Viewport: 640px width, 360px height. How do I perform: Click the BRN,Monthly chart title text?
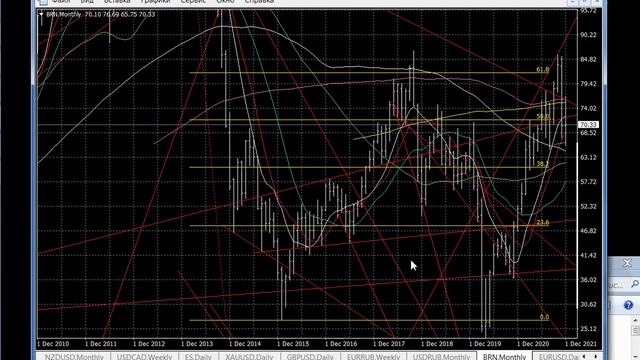coord(63,14)
